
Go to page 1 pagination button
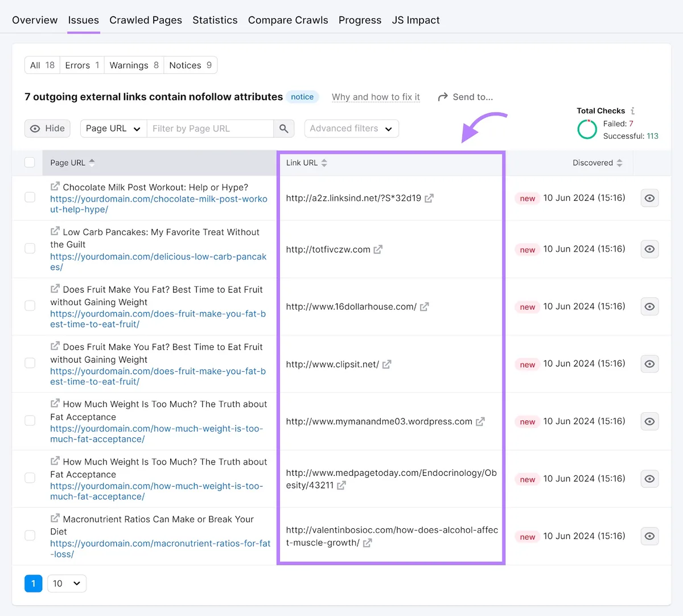coord(34,584)
